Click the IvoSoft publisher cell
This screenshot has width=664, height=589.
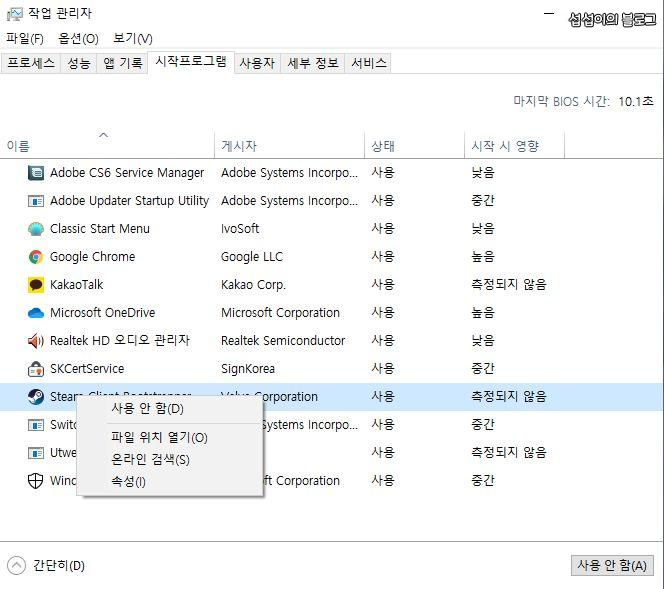[x=240, y=229]
